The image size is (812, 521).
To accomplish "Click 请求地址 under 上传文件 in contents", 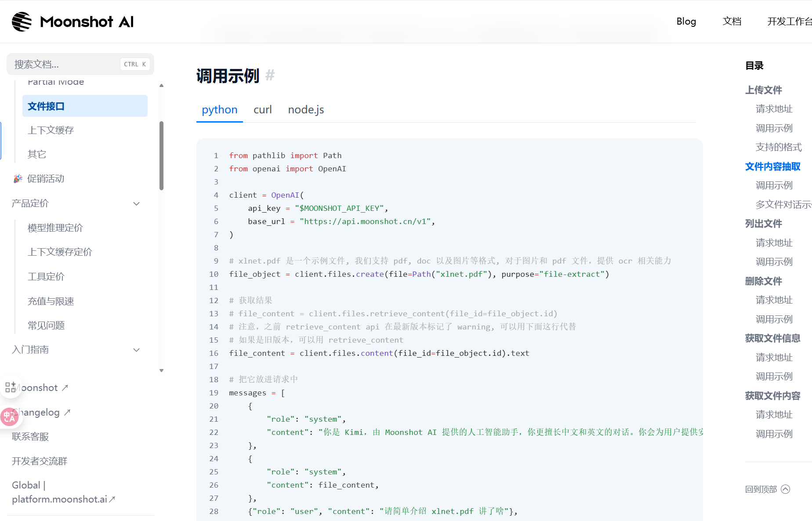I will point(774,109).
